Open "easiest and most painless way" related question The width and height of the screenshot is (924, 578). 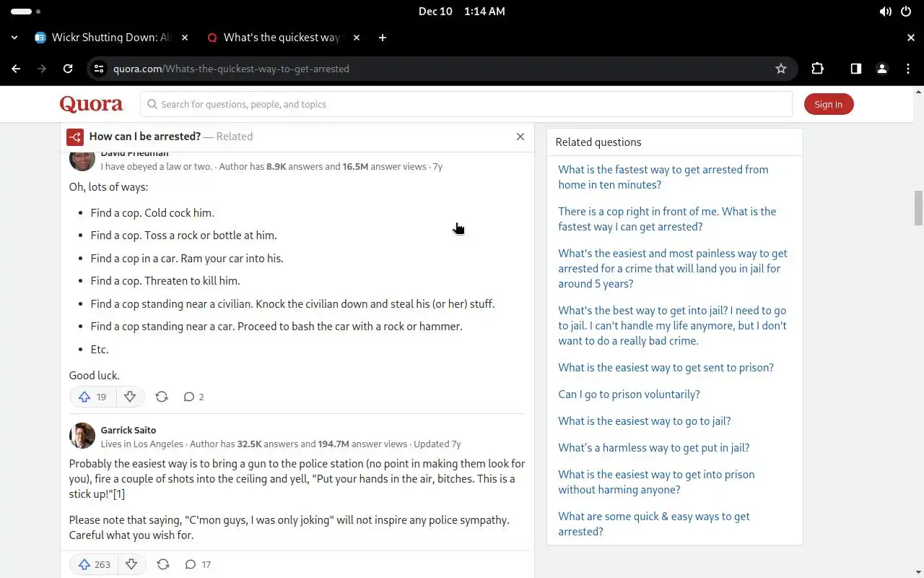[673, 268]
